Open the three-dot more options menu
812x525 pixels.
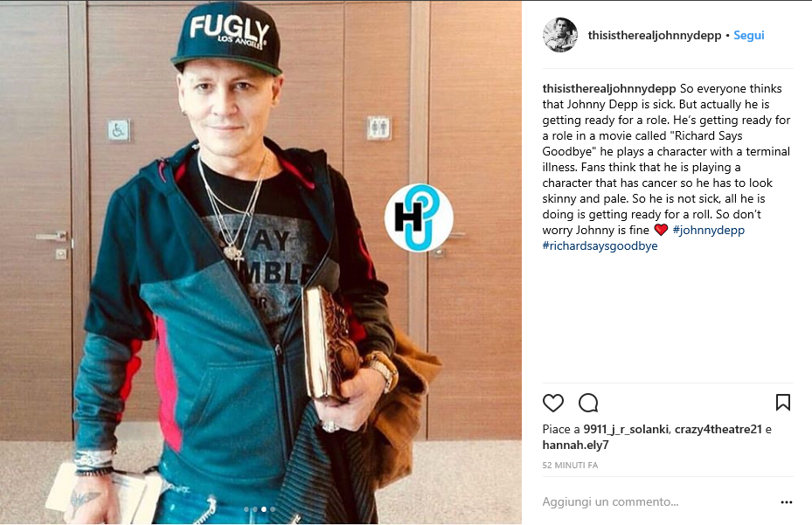(x=786, y=501)
